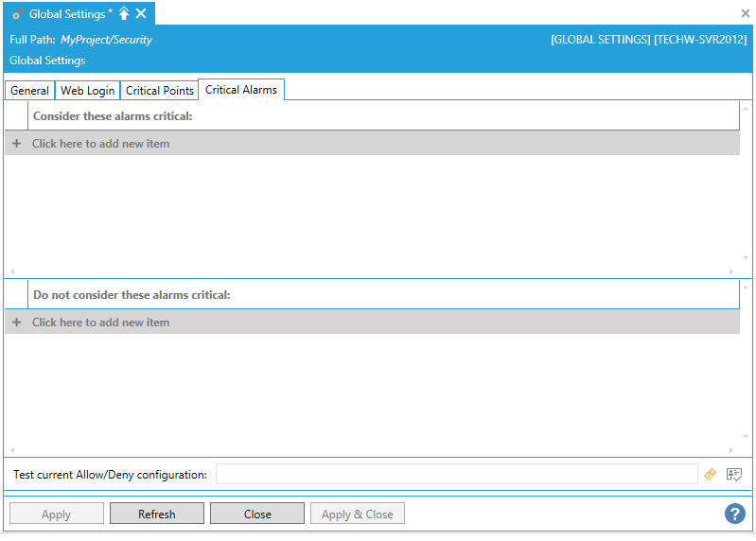Click the up-arrow pin icon on the tab

[124, 14]
